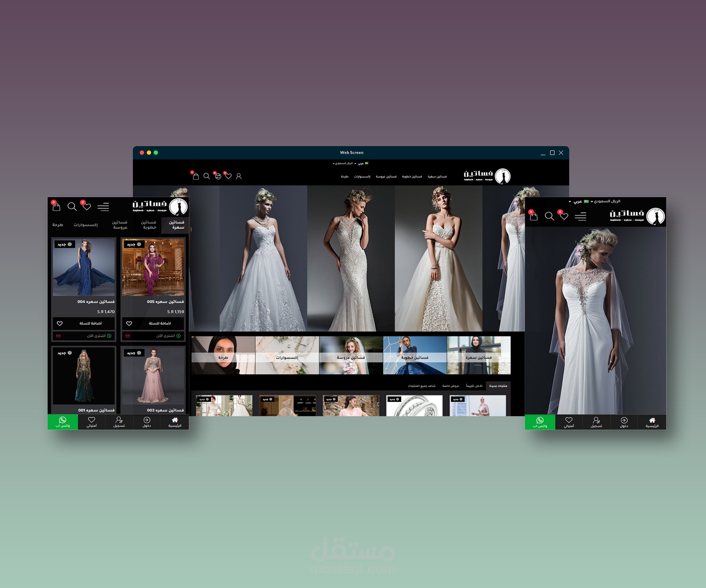Screen dimensions: 706x588
Task: Click اضافة للسلة for فساتين سهره 005
Action: coord(160,323)
